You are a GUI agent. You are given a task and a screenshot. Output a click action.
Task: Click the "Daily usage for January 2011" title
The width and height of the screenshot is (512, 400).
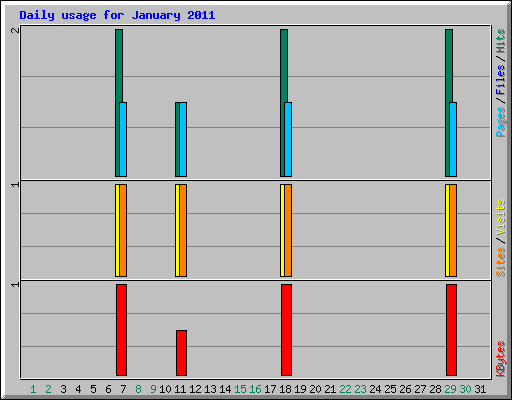click(x=117, y=15)
